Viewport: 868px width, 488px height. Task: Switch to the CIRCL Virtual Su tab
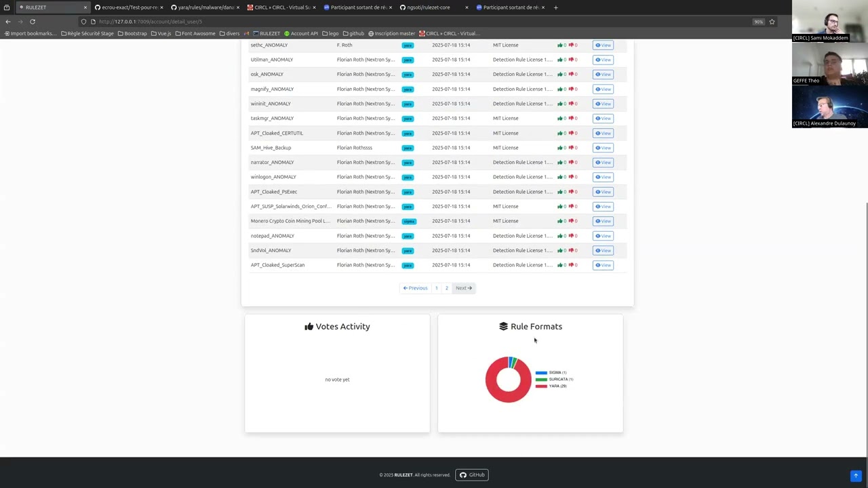click(281, 7)
